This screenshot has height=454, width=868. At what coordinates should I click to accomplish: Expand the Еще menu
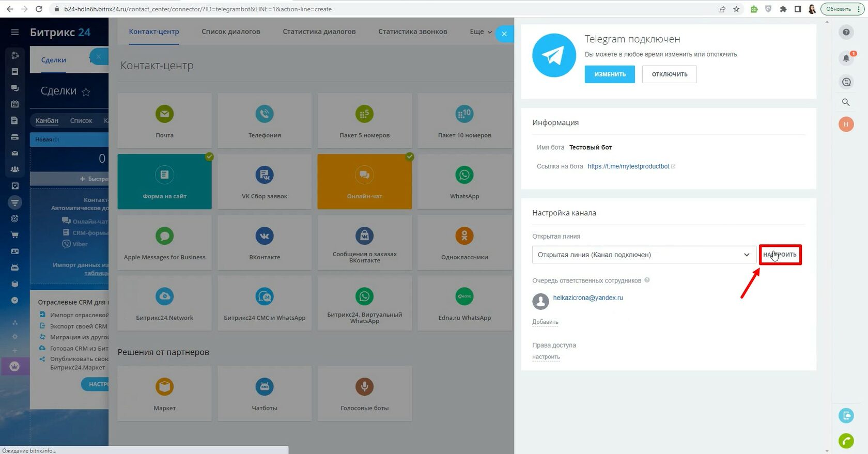481,32
